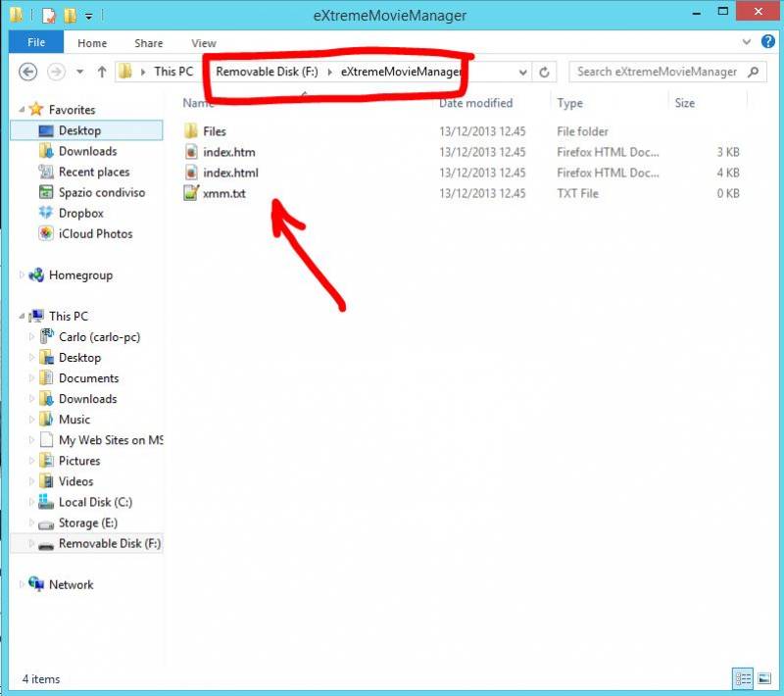The image size is (784, 696).
Task: Open the recent locations dropdown arrow
Action: click(79, 72)
